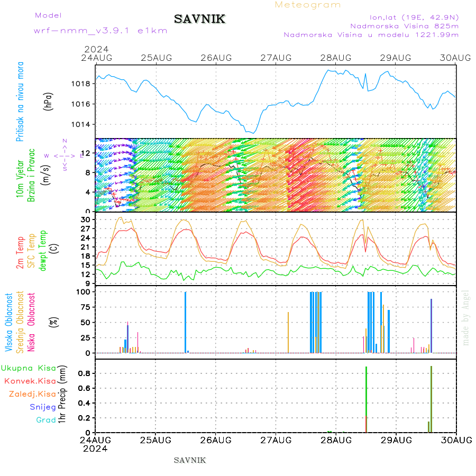Select the "Brzina i Pravac" label
476x476 pixels.
[31, 175]
